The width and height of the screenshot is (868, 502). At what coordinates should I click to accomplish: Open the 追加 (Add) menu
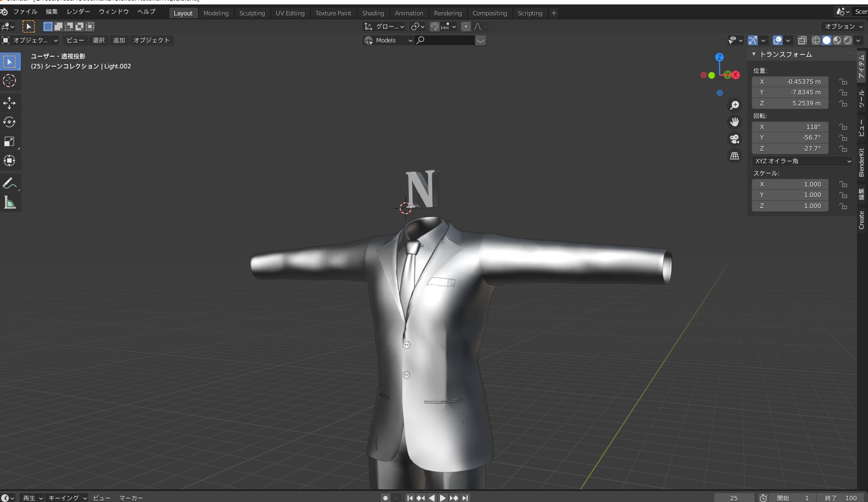[x=119, y=40]
